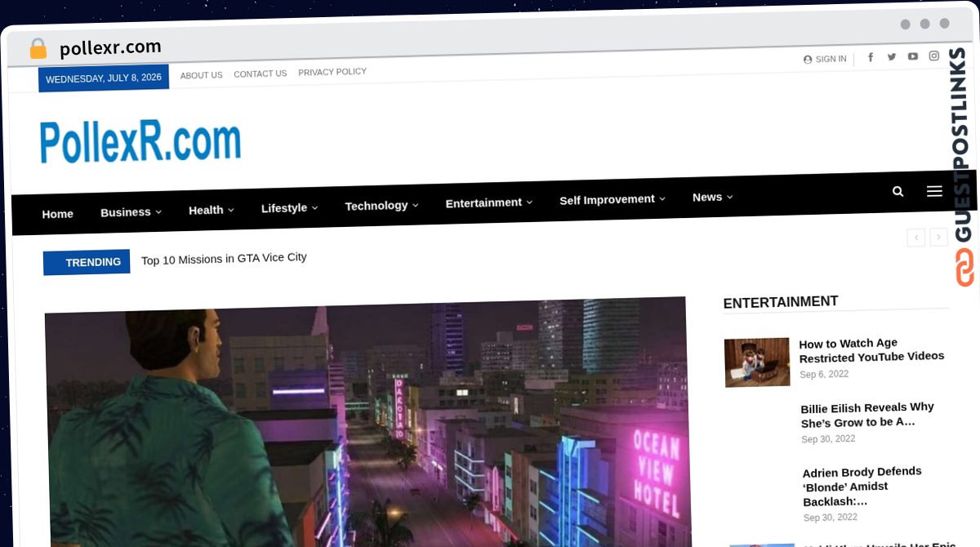Open the Billie Eilish Reveals article

point(867,415)
